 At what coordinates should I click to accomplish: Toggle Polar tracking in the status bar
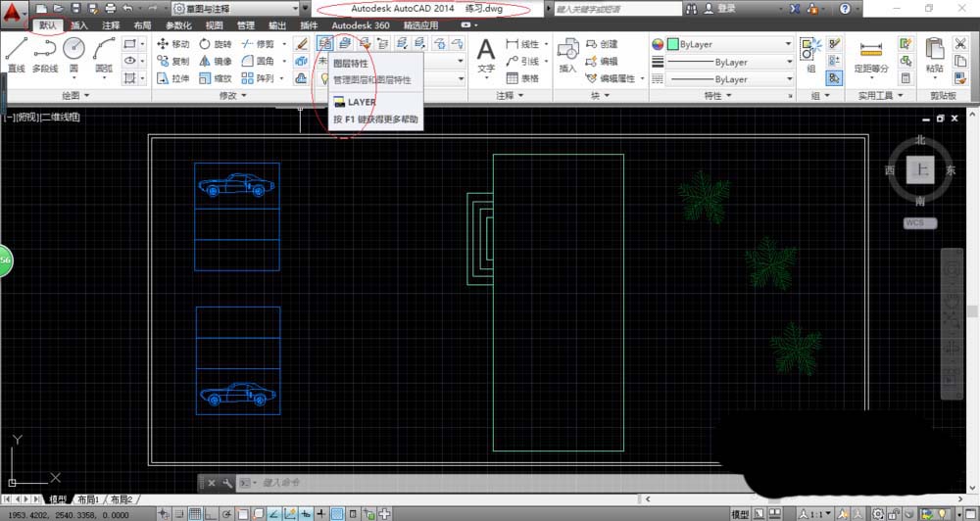pyautogui.click(x=226, y=515)
